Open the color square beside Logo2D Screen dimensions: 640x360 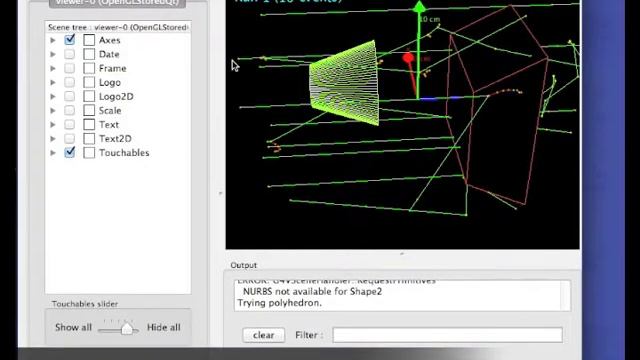[x=89, y=96]
